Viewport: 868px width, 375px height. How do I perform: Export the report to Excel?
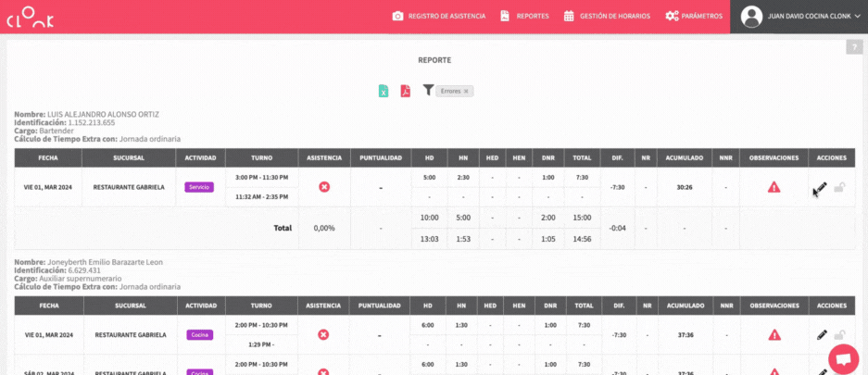[383, 91]
